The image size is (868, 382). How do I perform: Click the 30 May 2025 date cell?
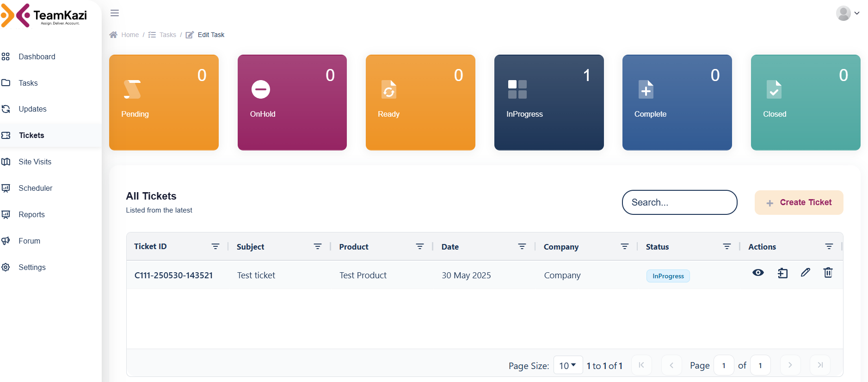[x=466, y=275]
